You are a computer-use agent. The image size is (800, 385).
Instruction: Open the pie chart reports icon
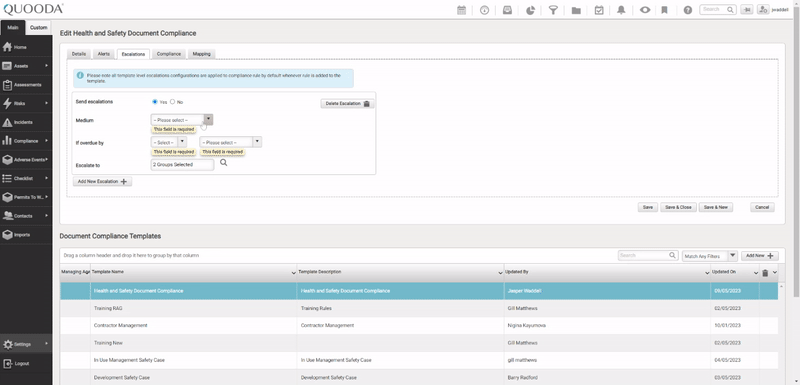[x=530, y=10]
